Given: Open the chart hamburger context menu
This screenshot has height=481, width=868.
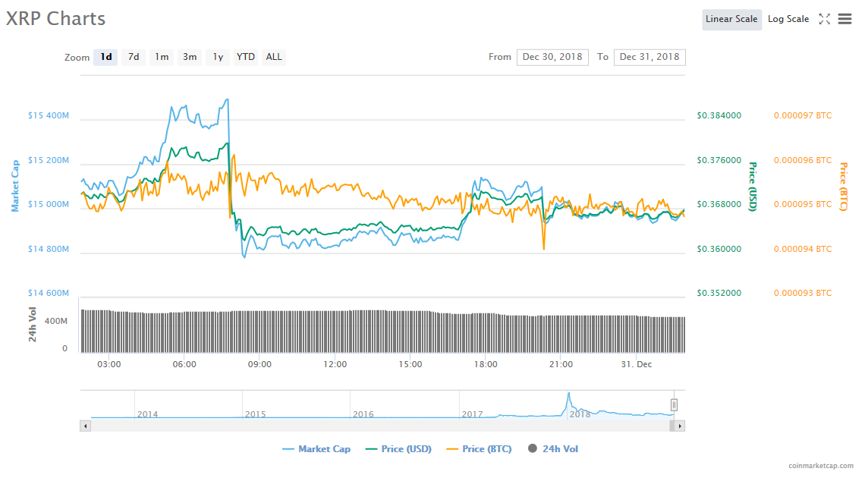Looking at the screenshot, I should [844, 19].
